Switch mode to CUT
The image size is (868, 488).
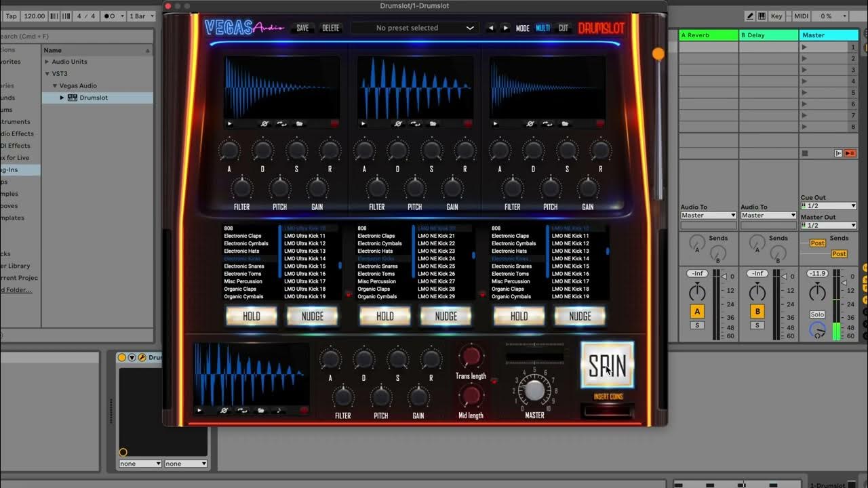pyautogui.click(x=564, y=28)
